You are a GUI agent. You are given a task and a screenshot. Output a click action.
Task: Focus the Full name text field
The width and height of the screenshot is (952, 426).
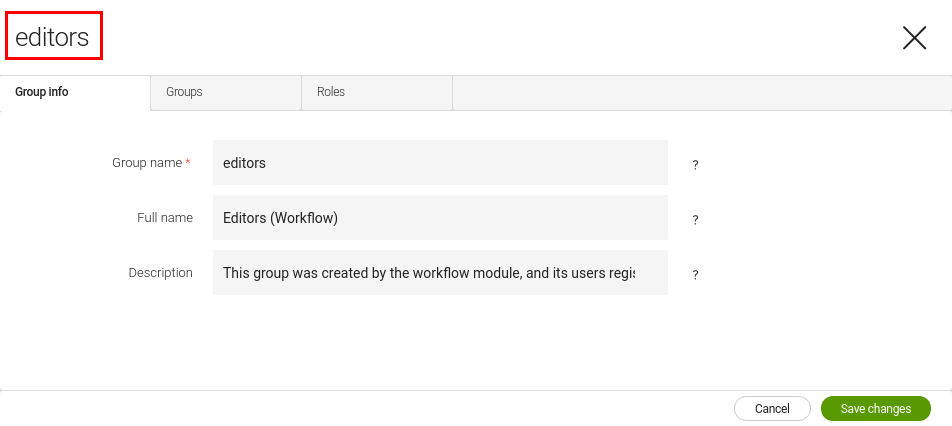point(440,218)
